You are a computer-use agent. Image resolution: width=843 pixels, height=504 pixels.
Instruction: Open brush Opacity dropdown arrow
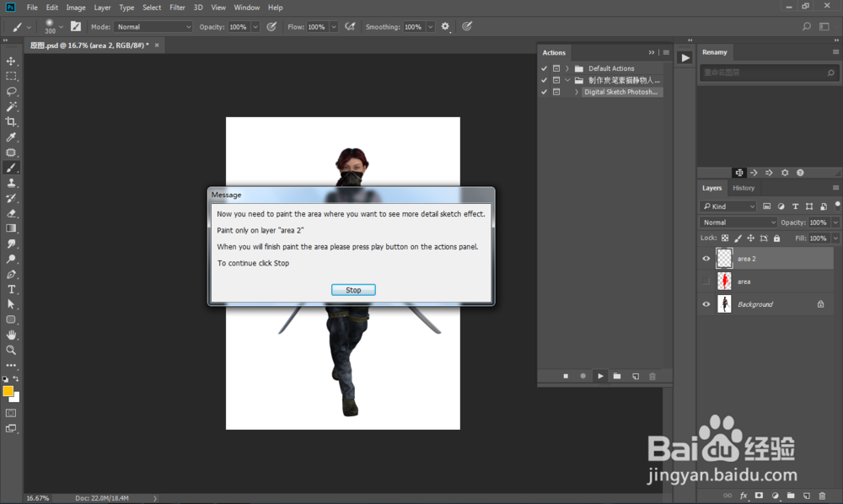(x=255, y=27)
